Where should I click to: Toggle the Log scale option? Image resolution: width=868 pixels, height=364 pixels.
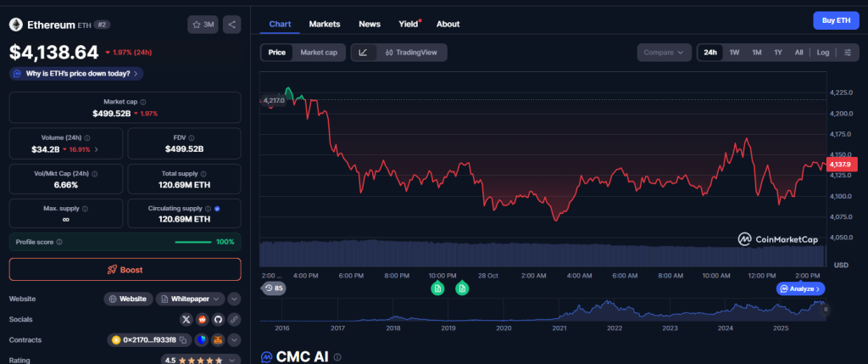(x=823, y=53)
